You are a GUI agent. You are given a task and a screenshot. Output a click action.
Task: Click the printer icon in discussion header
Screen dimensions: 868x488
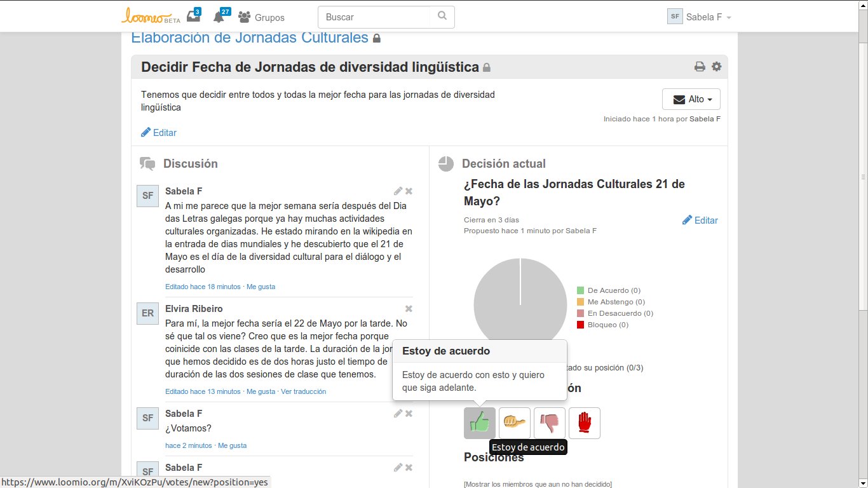point(700,67)
